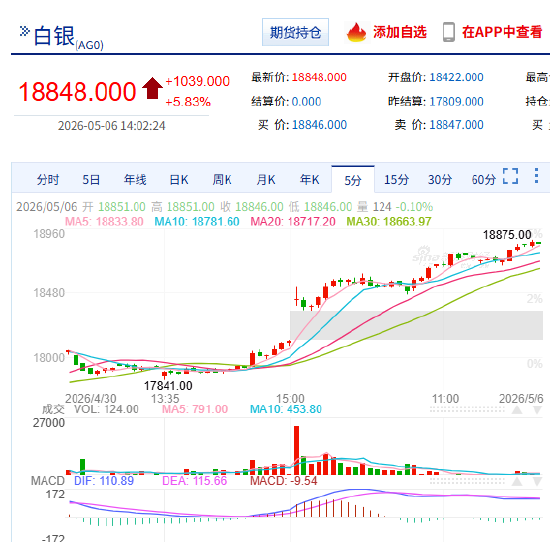Click the gray shaded band in chart
Screen dimensions: 550x542
pos(416,325)
